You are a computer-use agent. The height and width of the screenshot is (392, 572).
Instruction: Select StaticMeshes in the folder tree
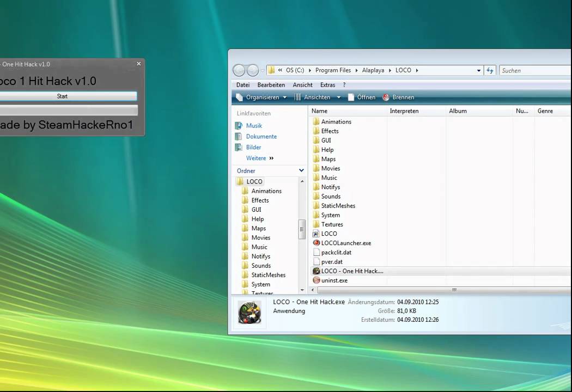(x=268, y=275)
